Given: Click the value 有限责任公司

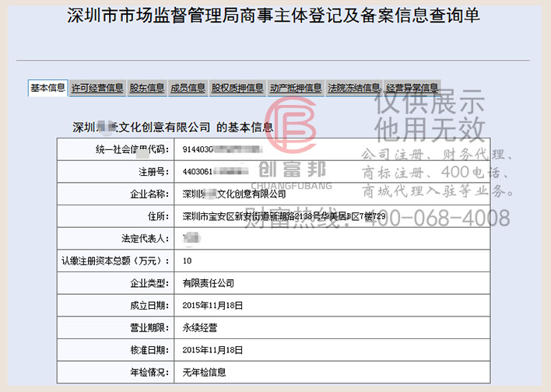Looking at the screenshot, I should (208, 283).
